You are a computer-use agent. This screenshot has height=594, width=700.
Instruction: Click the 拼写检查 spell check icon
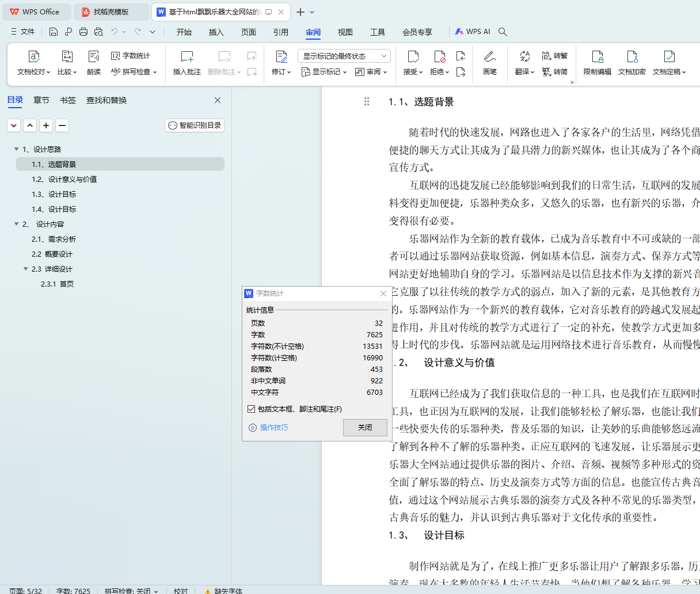(116, 72)
